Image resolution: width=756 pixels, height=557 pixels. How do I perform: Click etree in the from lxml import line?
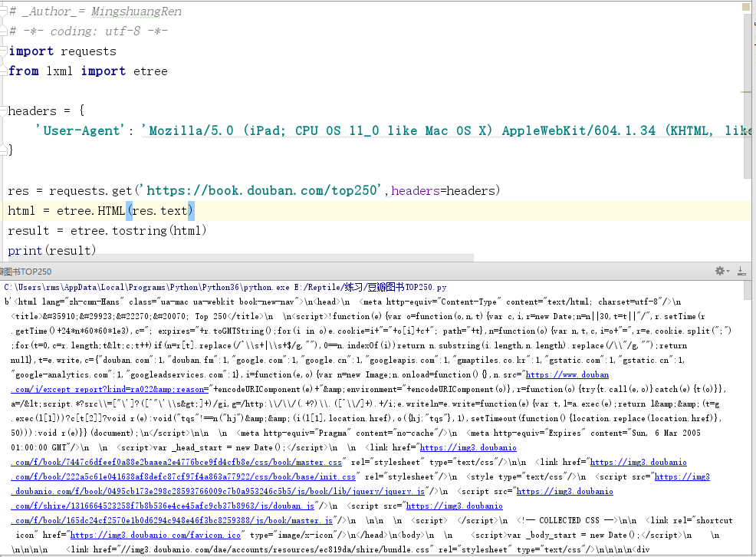coord(150,71)
